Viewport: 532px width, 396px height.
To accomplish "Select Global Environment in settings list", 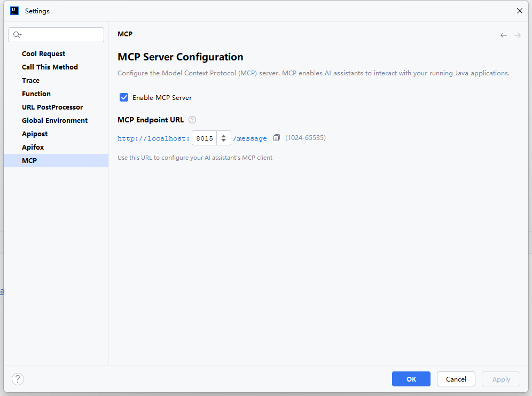I will (x=54, y=120).
